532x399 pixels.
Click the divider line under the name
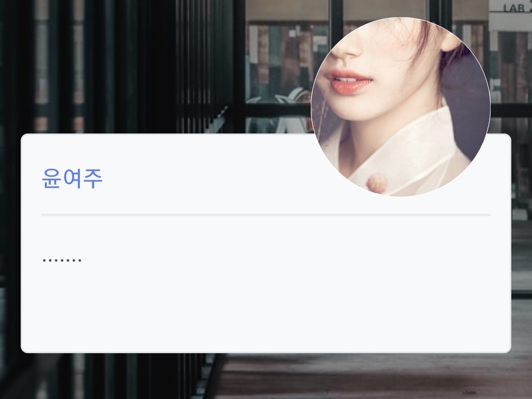(266, 215)
